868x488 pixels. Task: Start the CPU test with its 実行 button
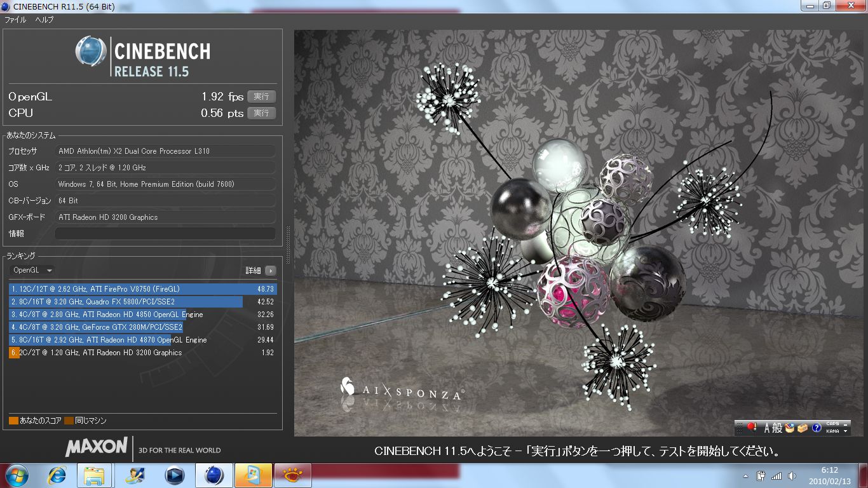261,113
